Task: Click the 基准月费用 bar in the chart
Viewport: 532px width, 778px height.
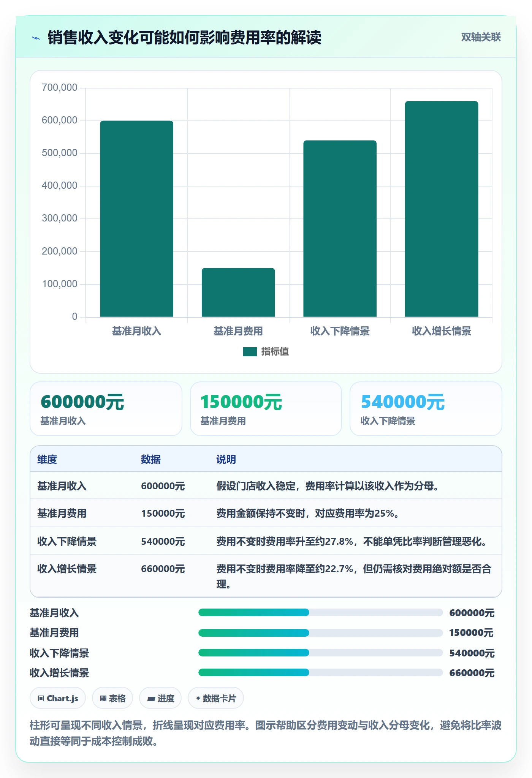Action: [x=238, y=293]
